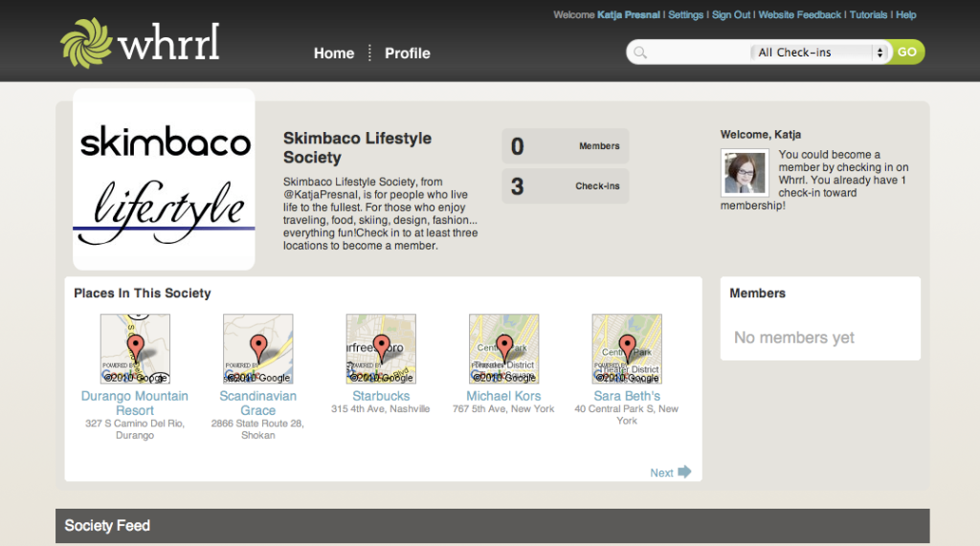Open the Tutorials link
Screen dimensions: 980x546
pos(868,14)
